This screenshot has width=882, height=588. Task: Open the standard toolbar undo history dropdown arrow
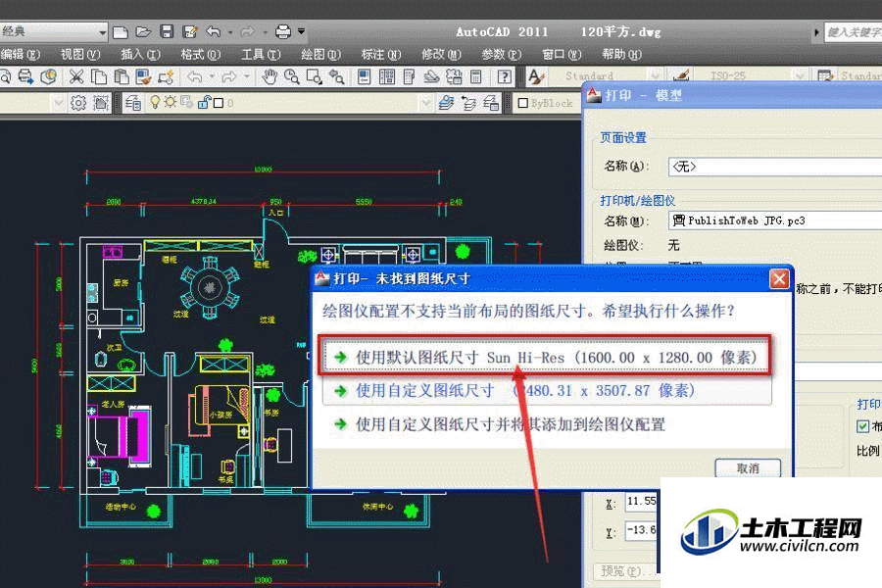tap(212, 76)
